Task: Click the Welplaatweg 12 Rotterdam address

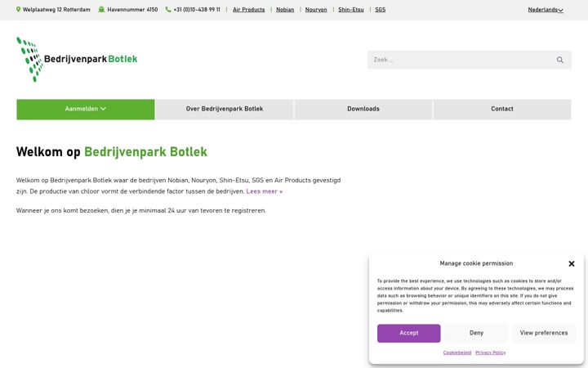Action: pyautogui.click(x=56, y=10)
